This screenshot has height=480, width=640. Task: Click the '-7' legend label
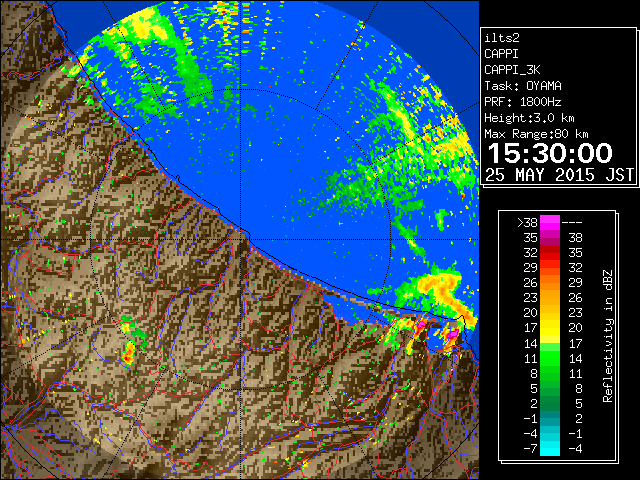530,448
